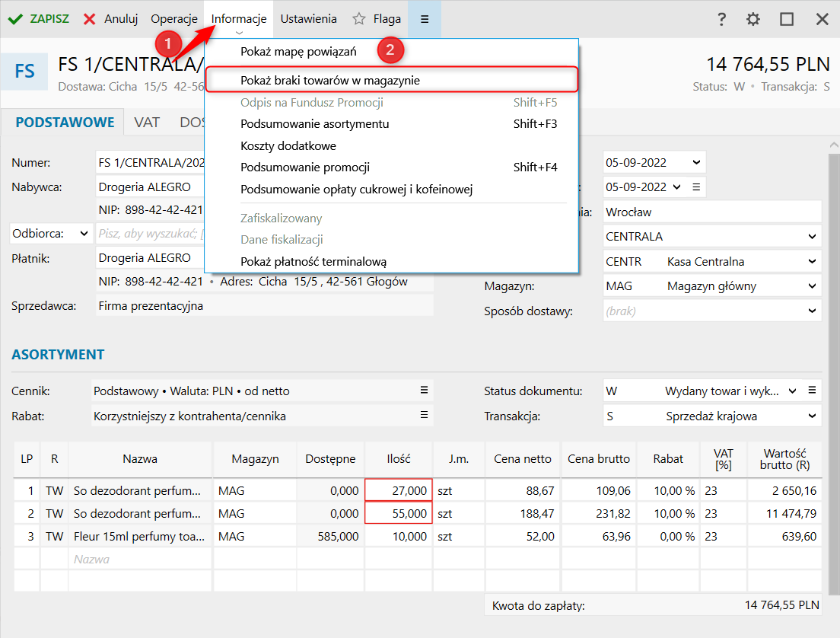Expand the Odbiorca type dropdown
840x638 pixels.
coord(83,234)
